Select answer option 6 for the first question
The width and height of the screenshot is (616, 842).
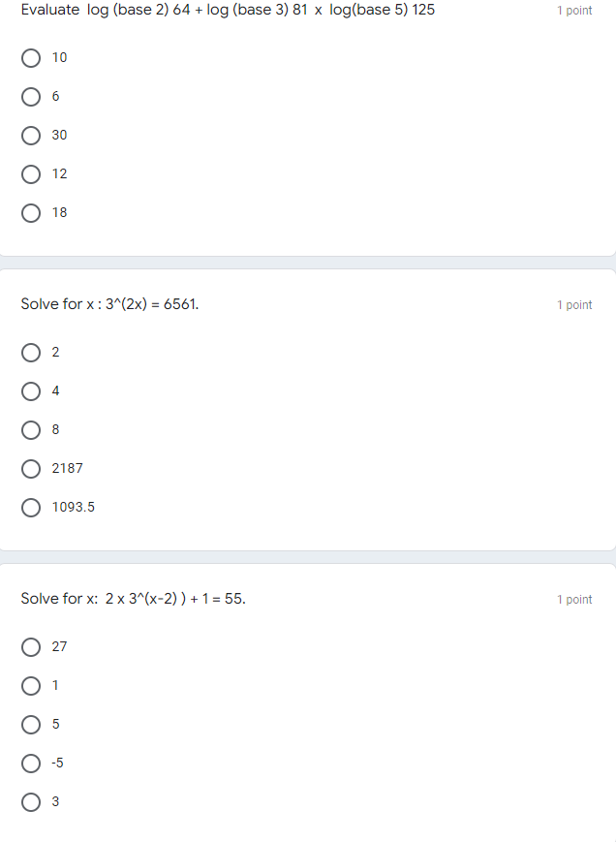pos(31,96)
